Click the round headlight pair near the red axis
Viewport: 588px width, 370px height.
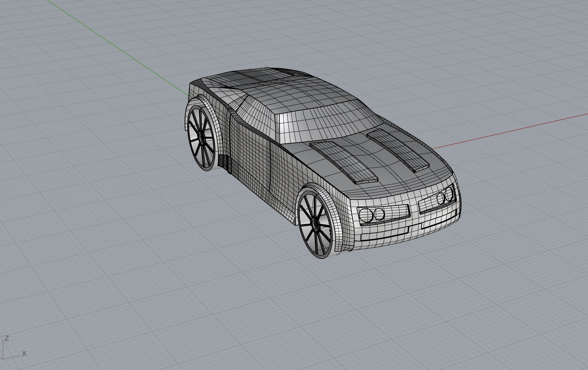point(445,196)
